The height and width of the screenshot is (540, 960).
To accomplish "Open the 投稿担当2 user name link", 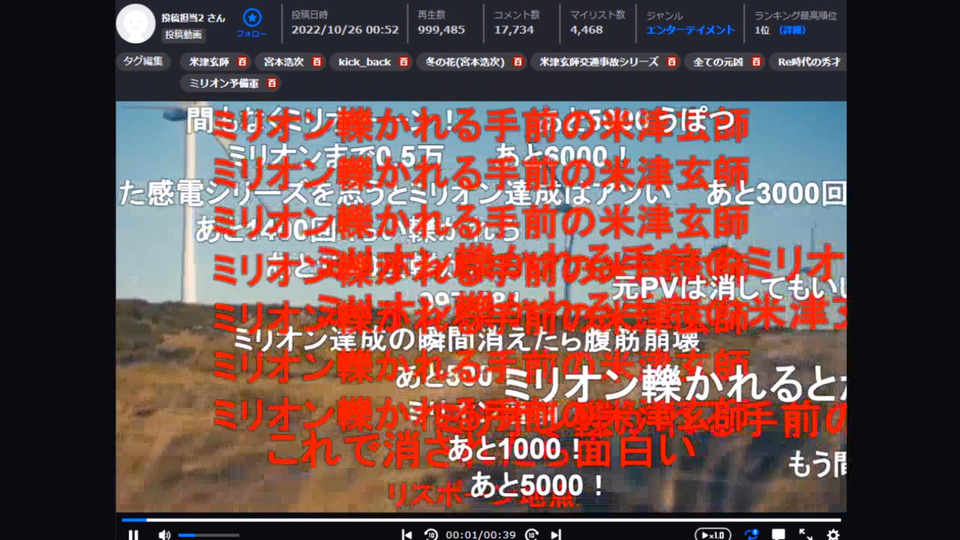I will [193, 18].
